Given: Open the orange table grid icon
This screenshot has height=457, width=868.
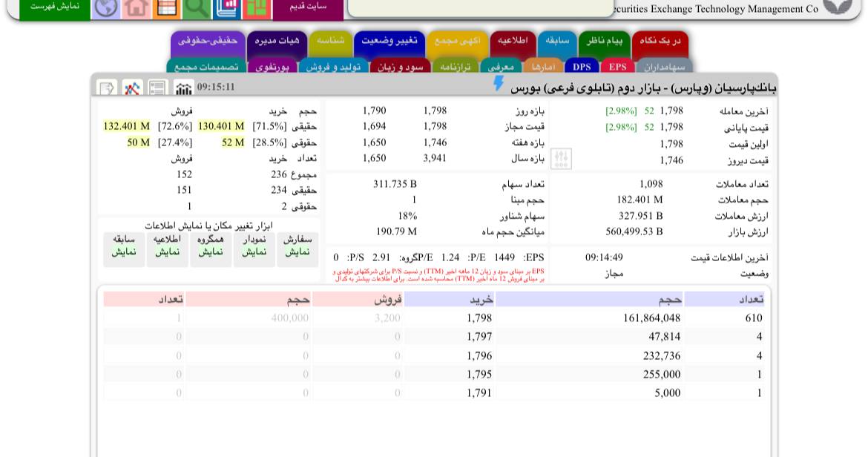Looking at the screenshot, I should pyautogui.click(x=166, y=7).
